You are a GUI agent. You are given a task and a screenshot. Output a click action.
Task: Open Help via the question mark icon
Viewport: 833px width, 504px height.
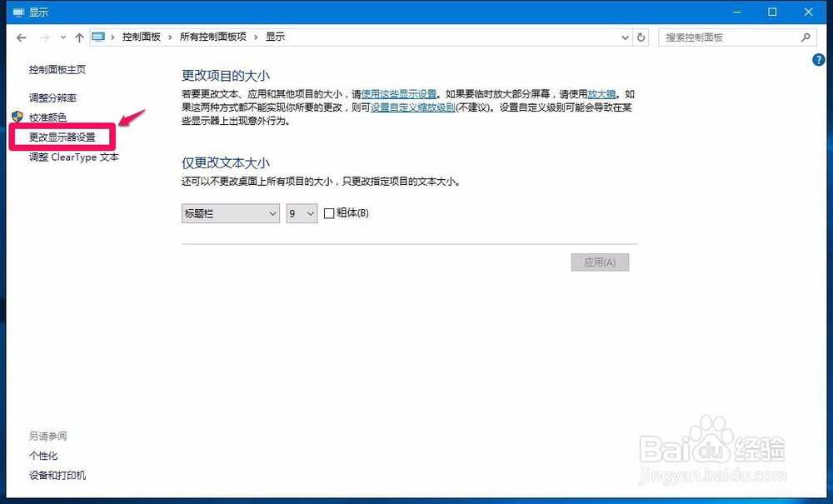[819, 60]
